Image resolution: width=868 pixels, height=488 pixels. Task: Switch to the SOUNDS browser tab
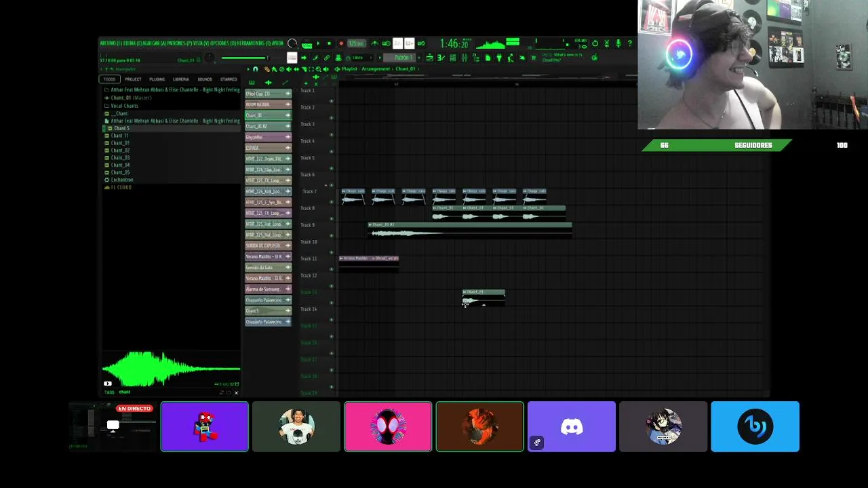pyautogui.click(x=204, y=79)
